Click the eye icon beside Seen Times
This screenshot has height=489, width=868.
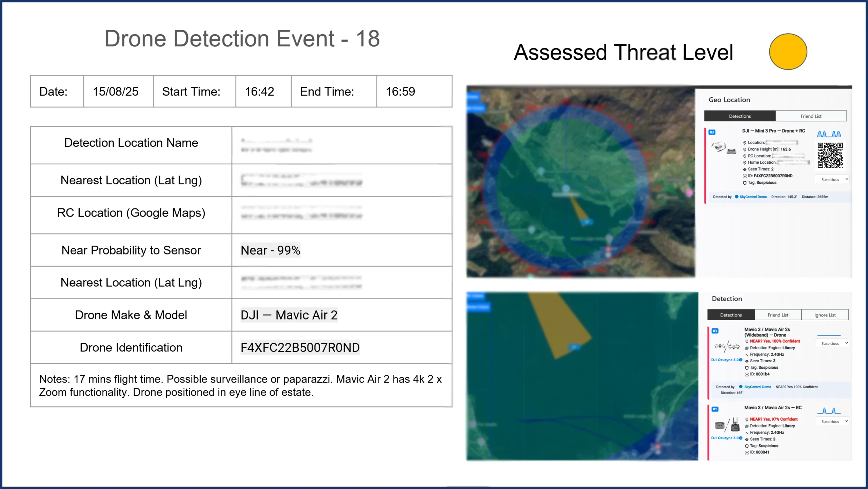point(745,169)
